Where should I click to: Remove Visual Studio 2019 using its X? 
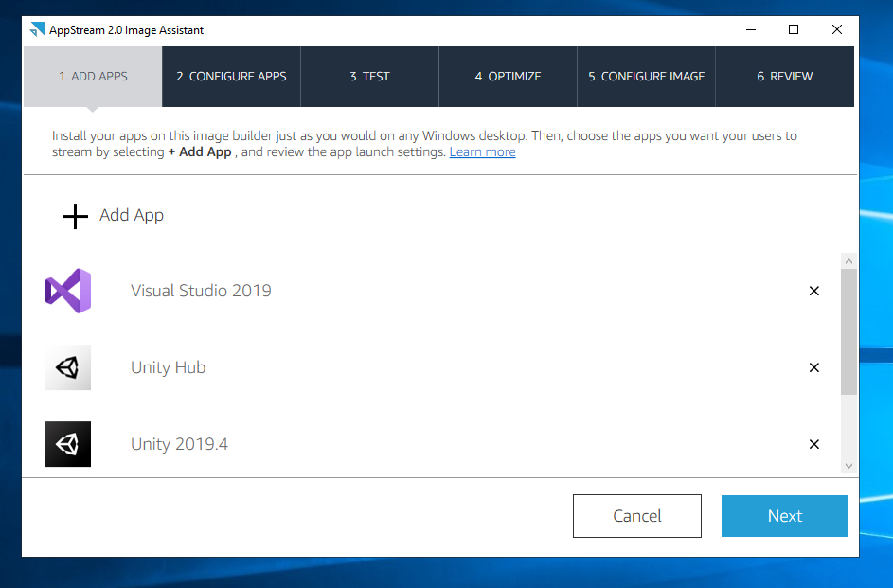pos(813,291)
